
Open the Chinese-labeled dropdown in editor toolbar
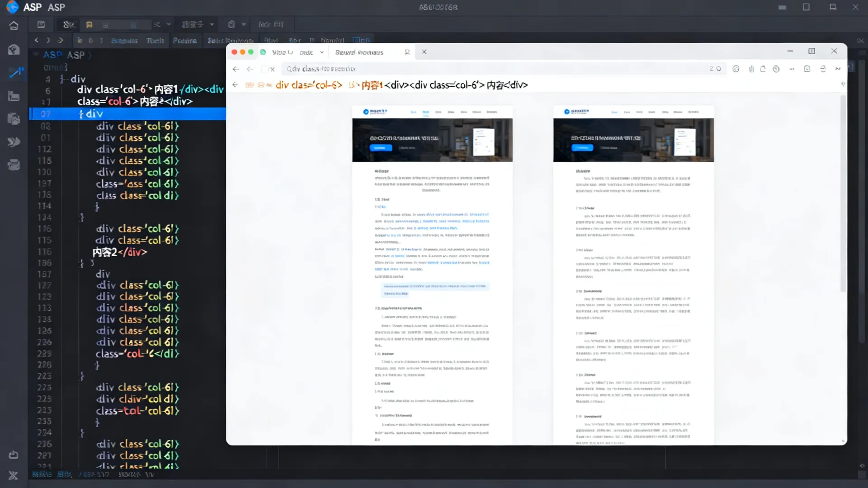coord(197,24)
